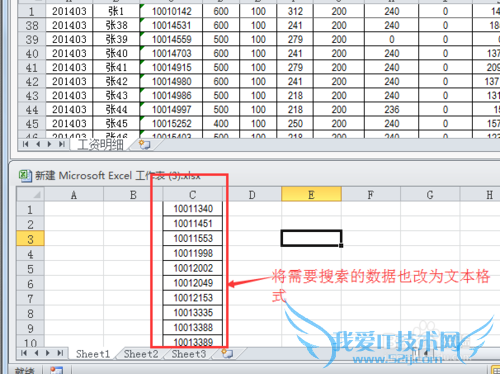The image size is (500, 374).
Task: Click cell 张38 in upper workbook
Action: (116, 25)
